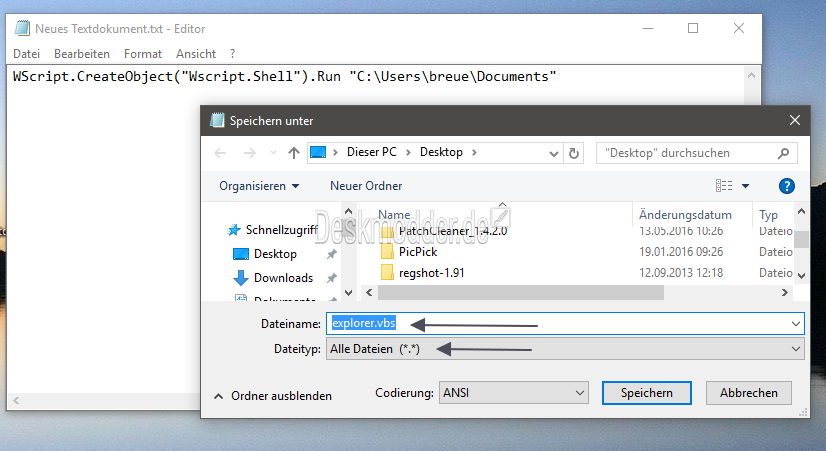
Task: Click the Editor vertical scroll up arrow
Action: [x=752, y=75]
